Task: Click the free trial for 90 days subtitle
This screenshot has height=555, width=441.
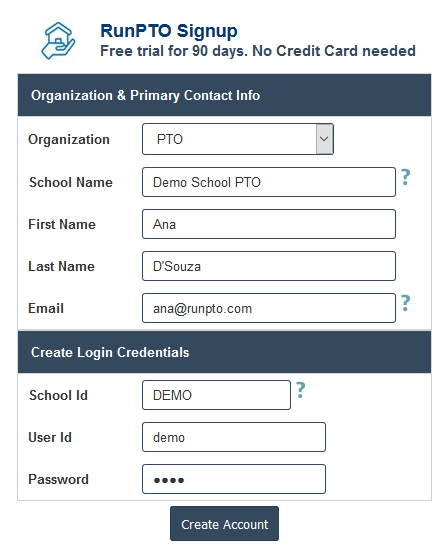Action: (x=258, y=51)
